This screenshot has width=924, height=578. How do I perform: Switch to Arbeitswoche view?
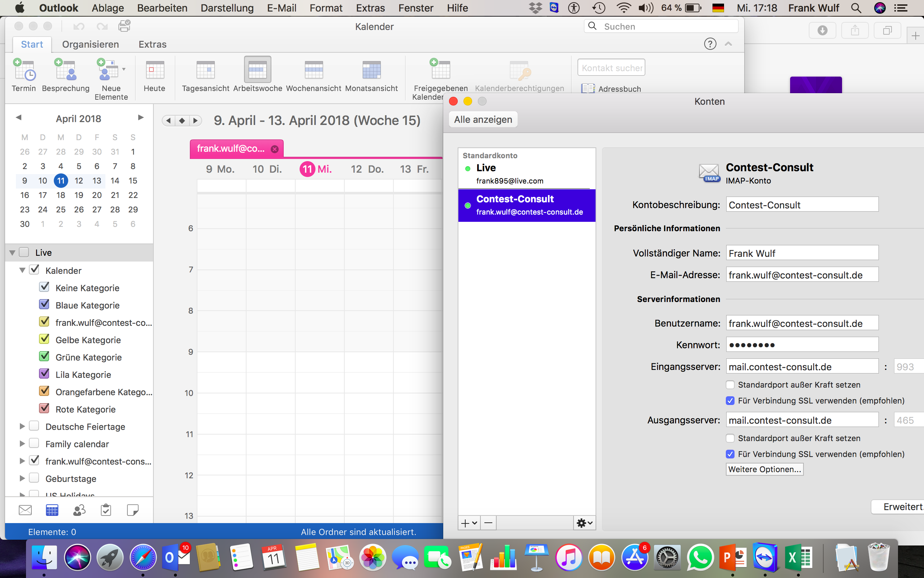click(257, 75)
